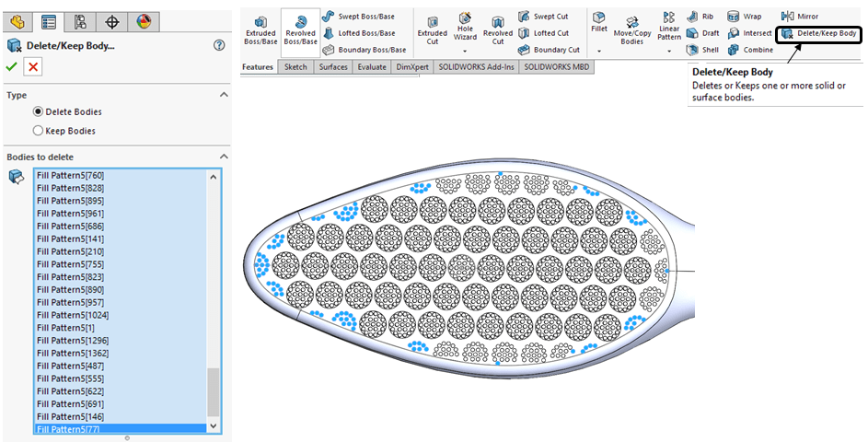Image resolution: width=868 pixels, height=442 pixels.
Task: Open the Hole Wizard tool
Action: 465,28
